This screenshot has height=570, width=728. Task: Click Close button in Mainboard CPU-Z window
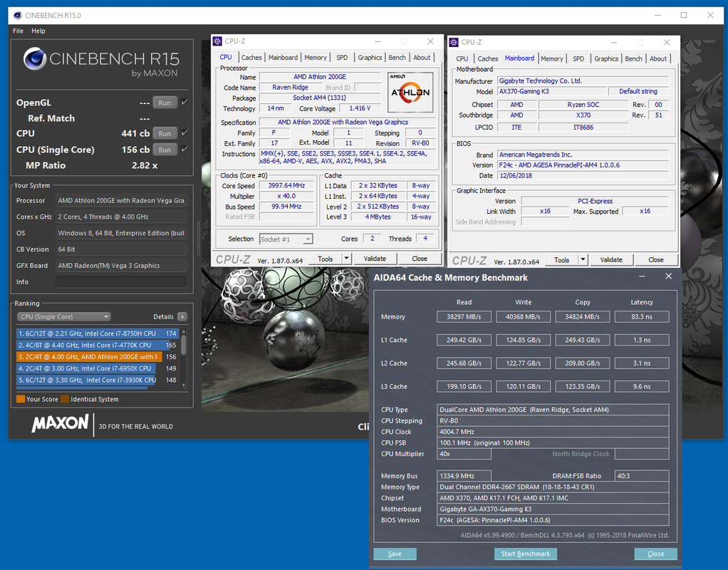click(x=655, y=259)
